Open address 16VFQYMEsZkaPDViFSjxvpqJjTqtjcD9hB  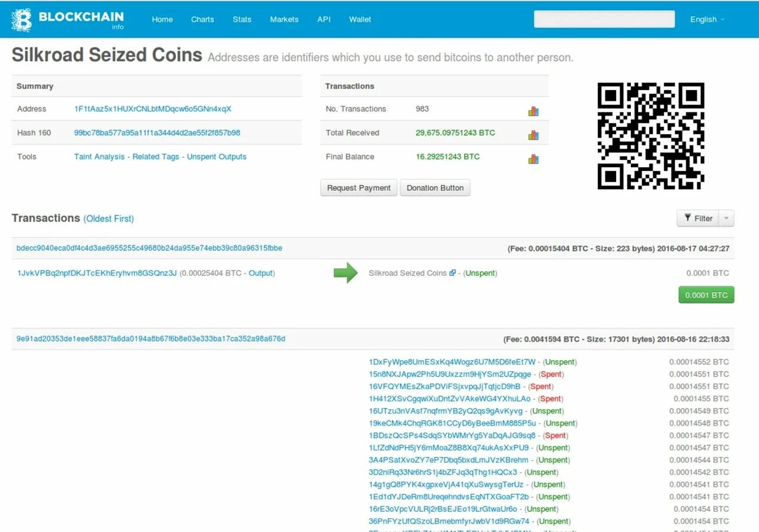tap(445, 386)
